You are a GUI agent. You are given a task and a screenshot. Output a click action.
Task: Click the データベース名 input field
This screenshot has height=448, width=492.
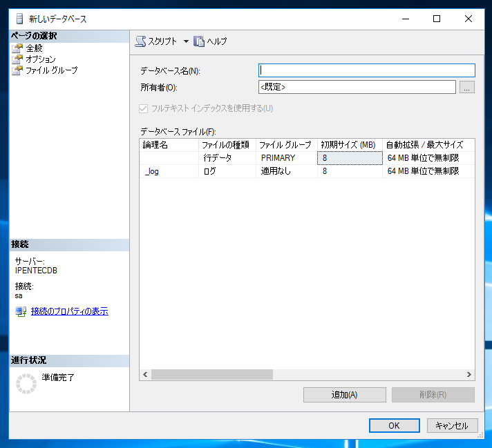pos(366,70)
